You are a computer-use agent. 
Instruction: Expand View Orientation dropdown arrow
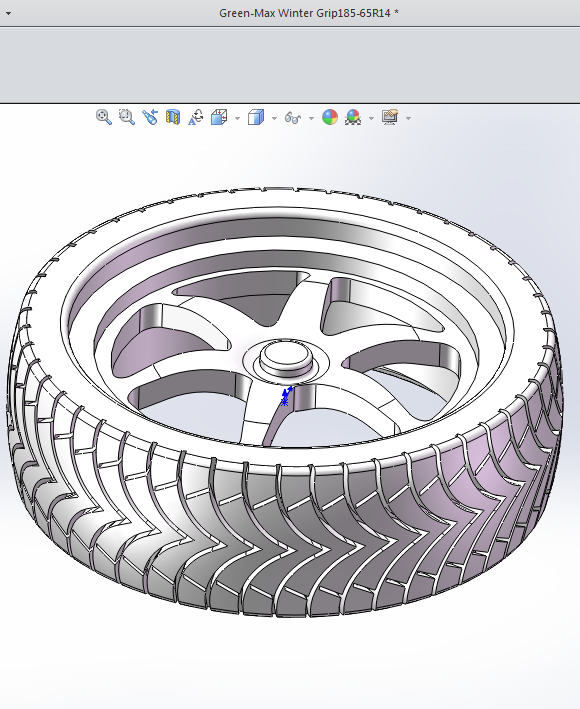237,118
